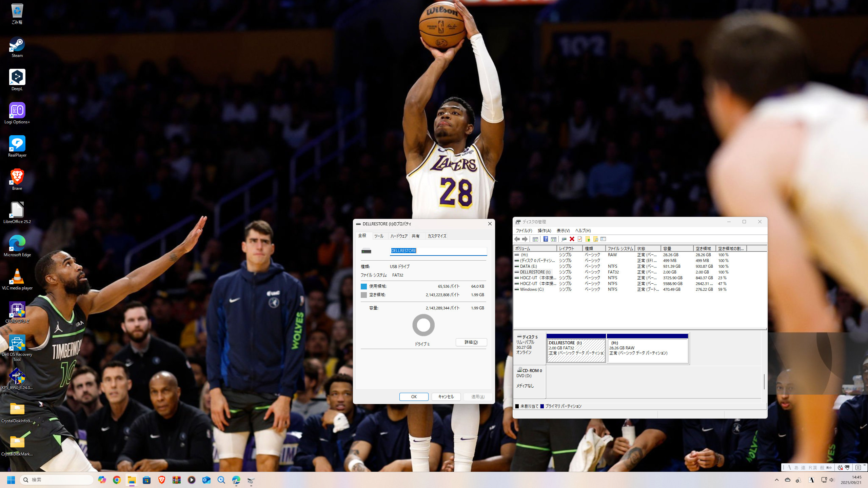Select the Windows (C:) volume row
Screen dimensions: 868x488
(x=532, y=289)
